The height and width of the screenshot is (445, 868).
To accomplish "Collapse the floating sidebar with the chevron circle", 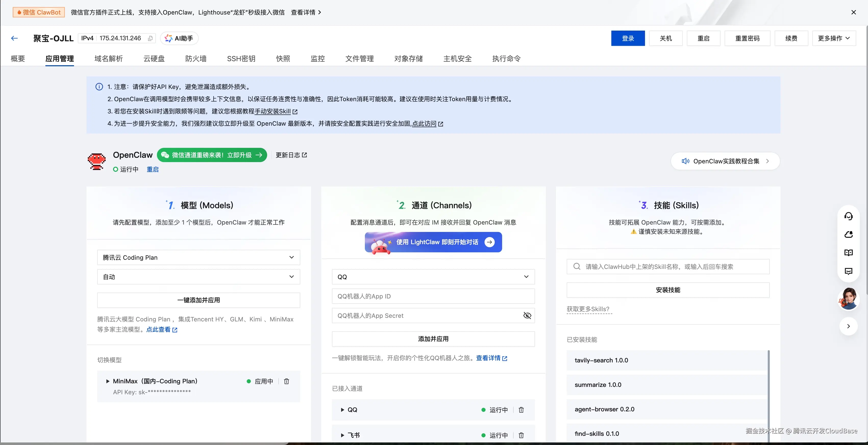I will [849, 326].
